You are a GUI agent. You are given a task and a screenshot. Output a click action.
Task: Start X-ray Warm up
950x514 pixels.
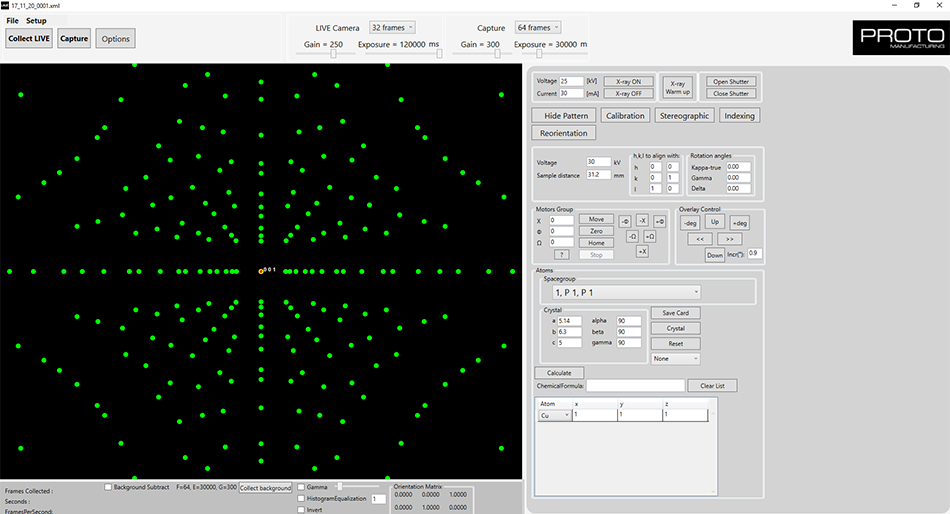(677, 87)
